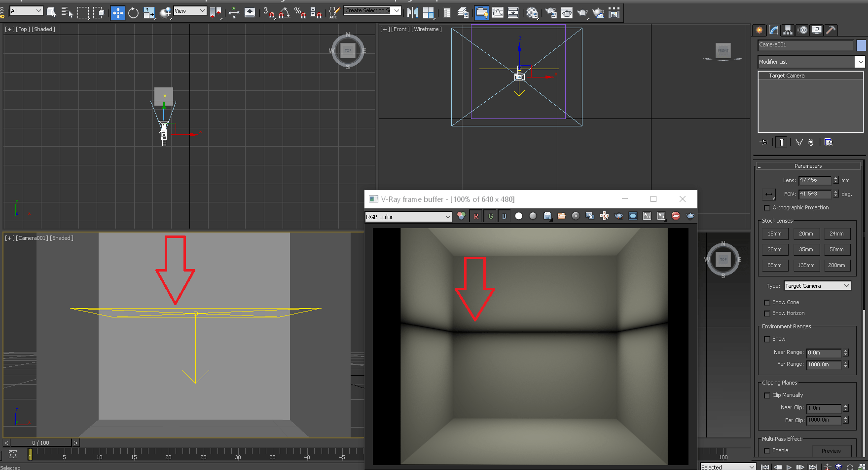The width and height of the screenshot is (868, 470).
Task: Enable Clip Manually option
Action: pyautogui.click(x=767, y=395)
